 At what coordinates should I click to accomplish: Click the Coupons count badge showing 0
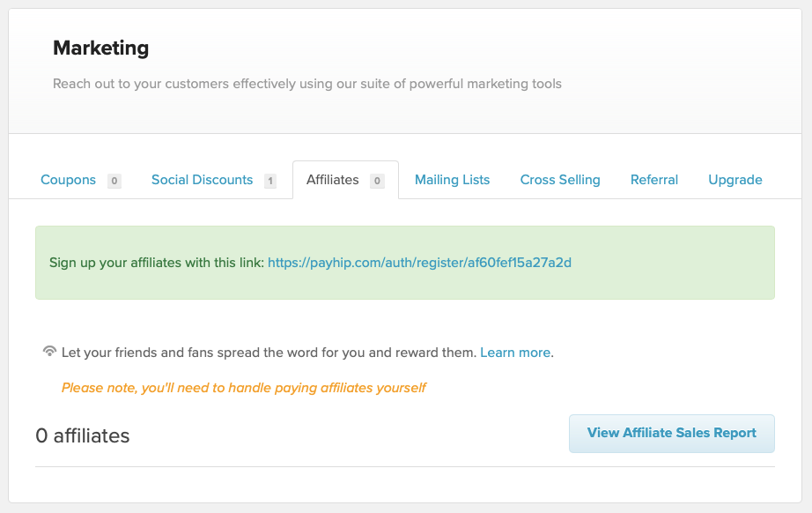point(114,181)
